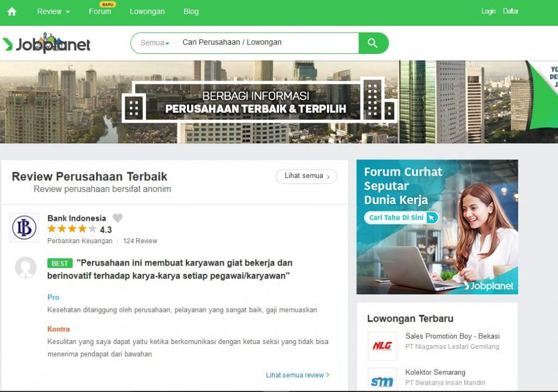
Task: Click the Jobplanet logo
Action: (46, 43)
